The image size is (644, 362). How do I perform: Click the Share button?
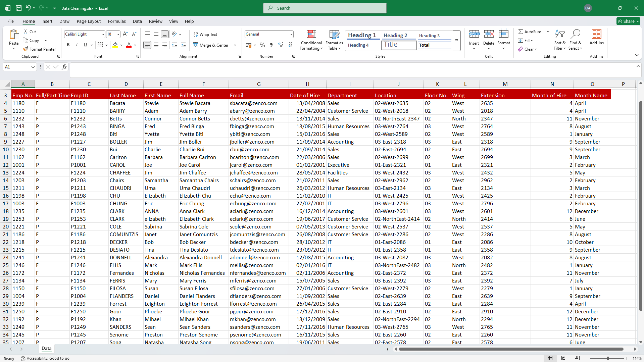[628, 21]
